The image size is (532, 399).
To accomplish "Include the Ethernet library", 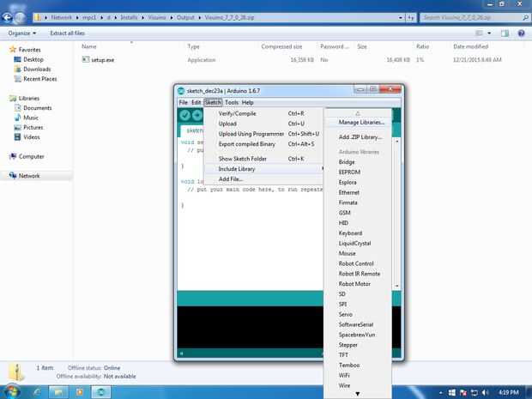I will (x=358, y=193).
